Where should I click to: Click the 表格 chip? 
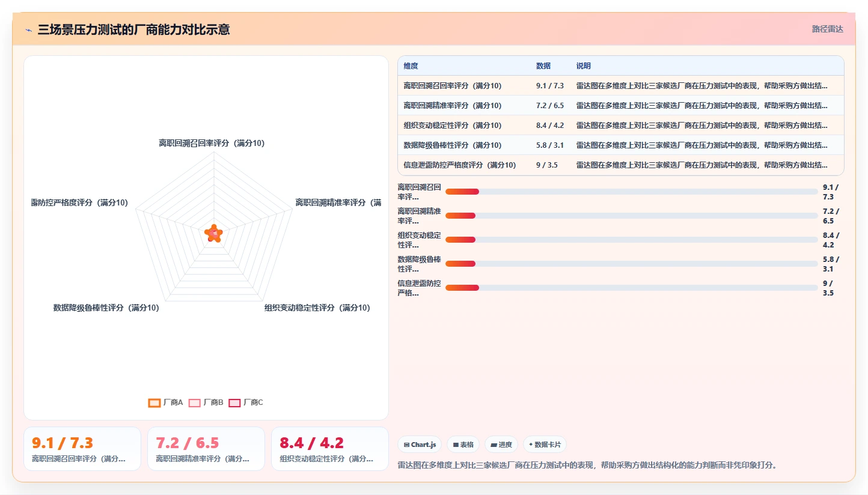463,445
